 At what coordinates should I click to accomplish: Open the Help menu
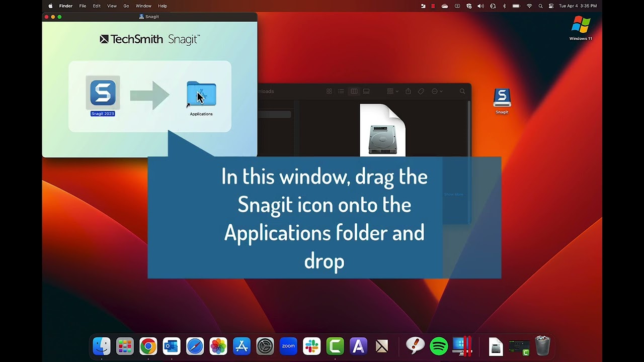(163, 6)
